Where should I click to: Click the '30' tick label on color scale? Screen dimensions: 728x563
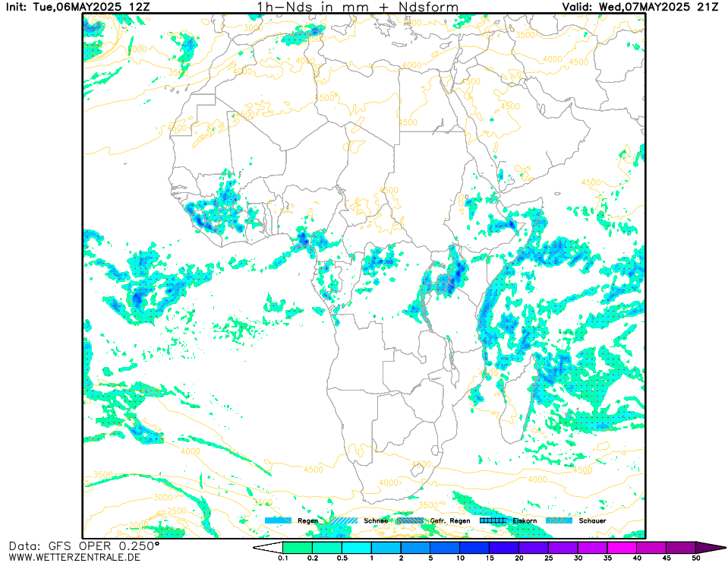(x=578, y=558)
